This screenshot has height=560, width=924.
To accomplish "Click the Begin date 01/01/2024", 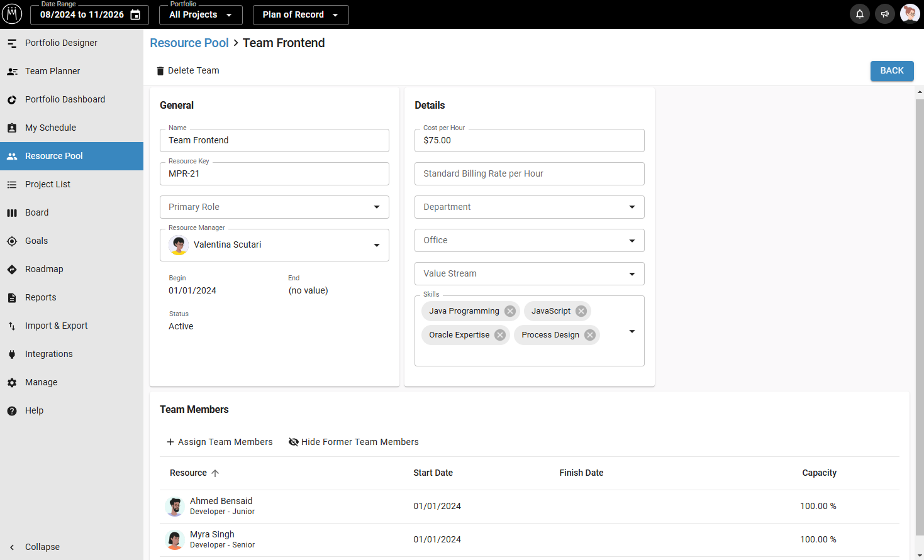I will pyautogui.click(x=192, y=290).
